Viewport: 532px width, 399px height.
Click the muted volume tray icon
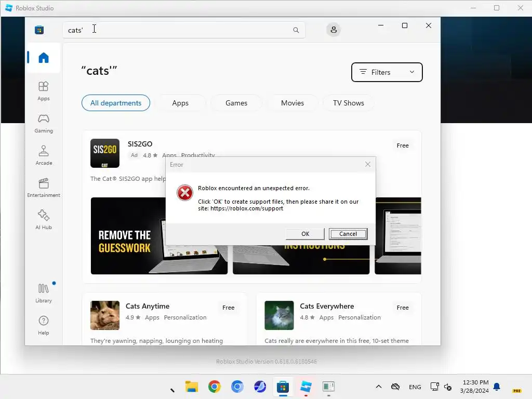click(x=448, y=387)
